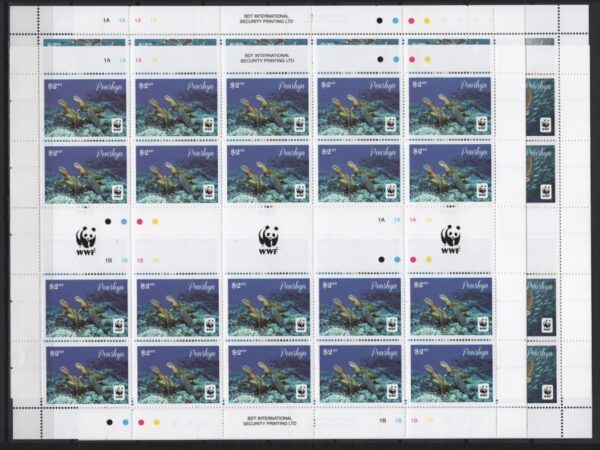Screen dimensions: 600x450
Task: Click the black colour dot in the bottom margin
Action: pos(109,422)
